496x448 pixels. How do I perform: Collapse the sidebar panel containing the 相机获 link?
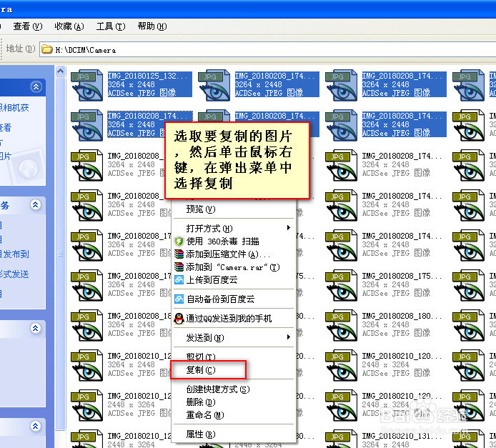coord(36,86)
